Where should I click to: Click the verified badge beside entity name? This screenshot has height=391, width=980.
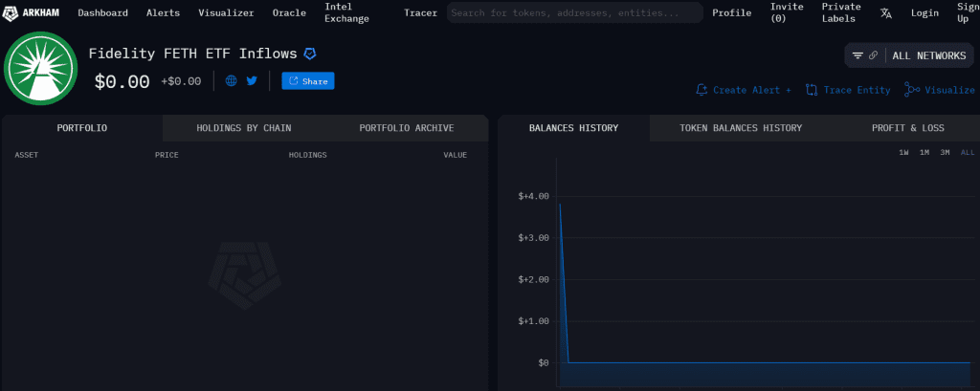pos(310,54)
